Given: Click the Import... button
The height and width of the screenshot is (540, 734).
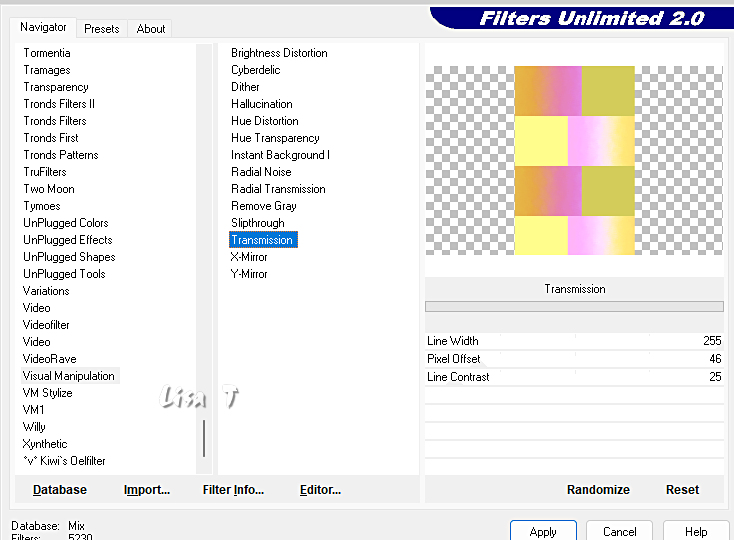Looking at the screenshot, I should click(x=147, y=489).
